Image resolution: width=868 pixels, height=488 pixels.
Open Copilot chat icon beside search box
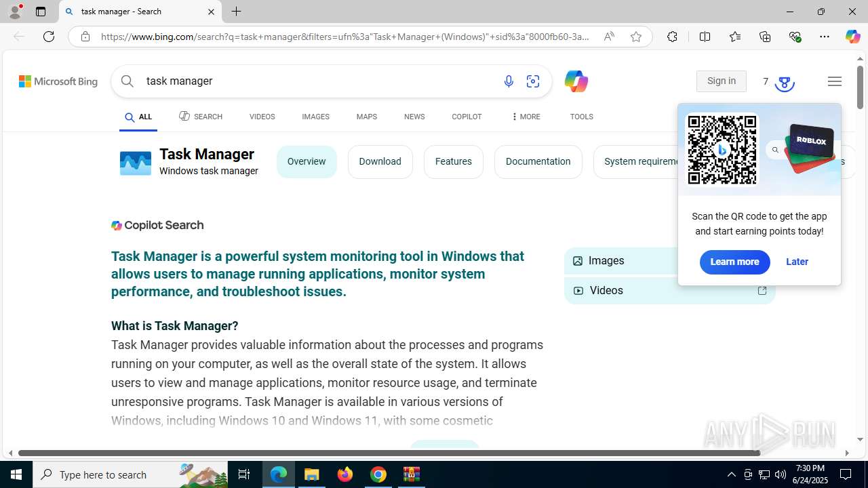tap(576, 81)
